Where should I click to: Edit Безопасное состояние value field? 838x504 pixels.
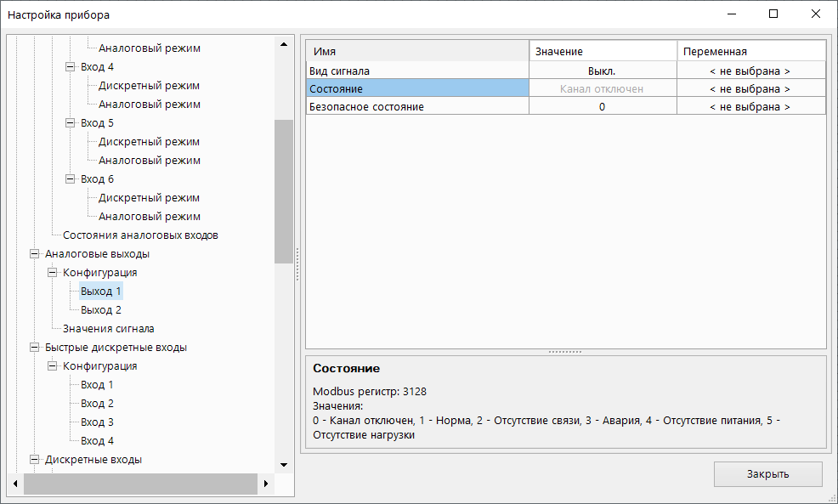(602, 107)
